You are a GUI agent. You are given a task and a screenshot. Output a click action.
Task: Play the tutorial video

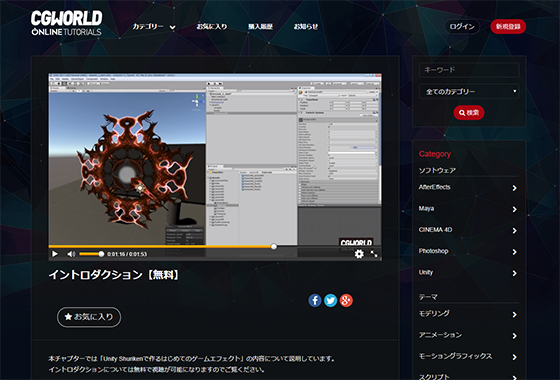[x=55, y=254]
